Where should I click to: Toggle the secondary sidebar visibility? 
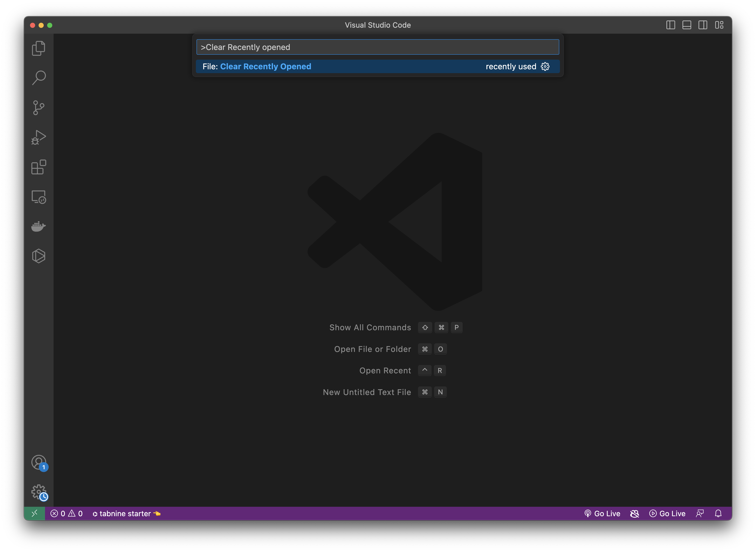[703, 25]
